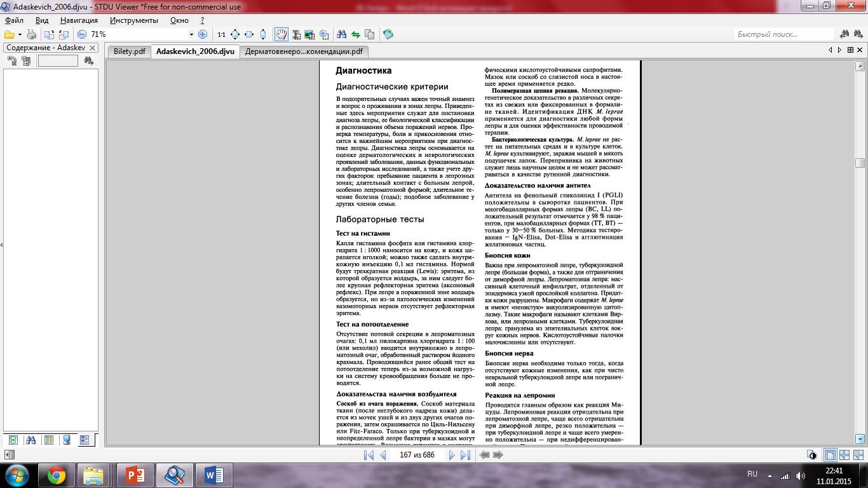Click the first page-layout icon after Print
Screen dimensions: 868x488
[x=50, y=34]
